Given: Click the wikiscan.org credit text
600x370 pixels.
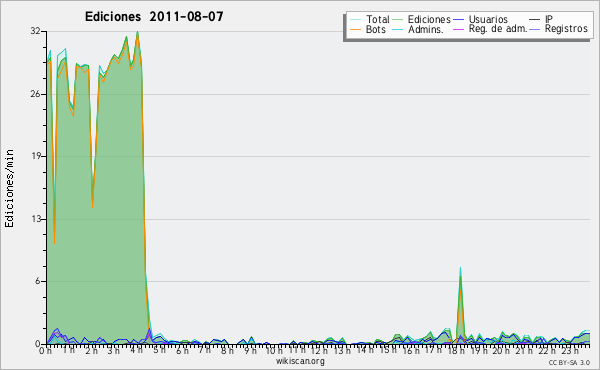Looking at the screenshot, I should coord(300,361).
